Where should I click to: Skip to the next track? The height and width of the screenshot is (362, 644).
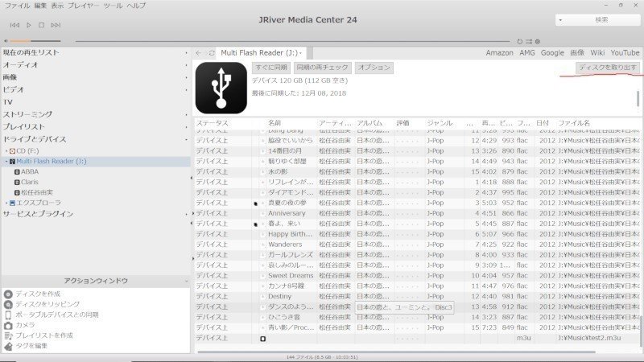coord(56,25)
